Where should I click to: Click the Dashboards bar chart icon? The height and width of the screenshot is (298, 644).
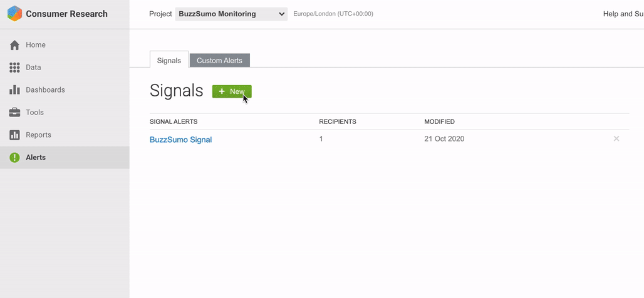click(15, 90)
